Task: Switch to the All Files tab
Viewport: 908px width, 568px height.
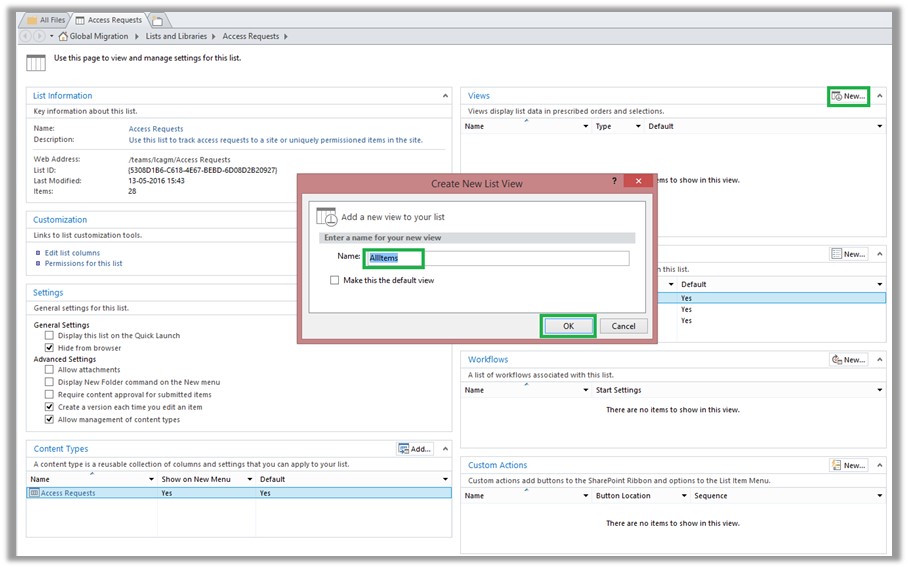Action: click(x=47, y=20)
